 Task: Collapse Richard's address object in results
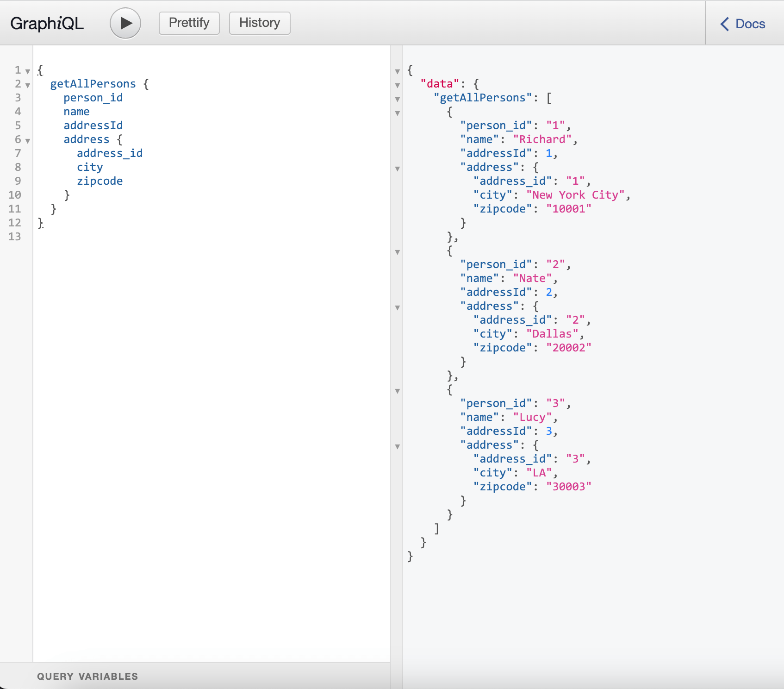(398, 169)
